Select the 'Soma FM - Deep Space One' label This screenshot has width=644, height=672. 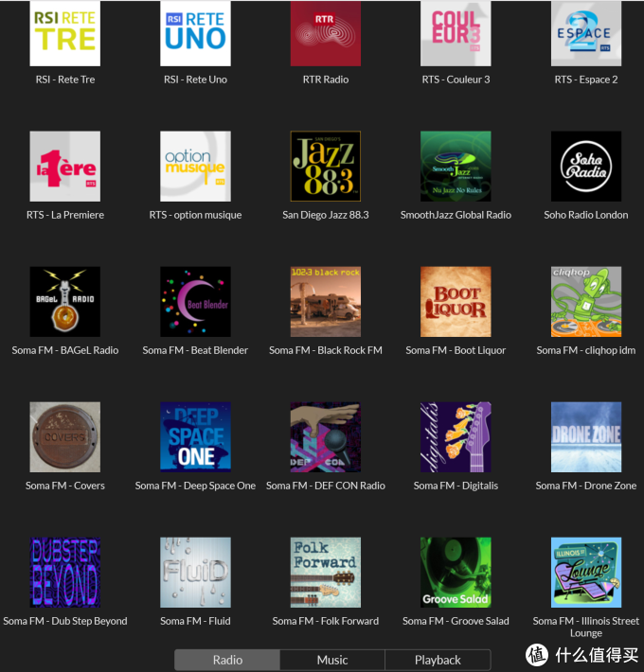(x=195, y=486)
